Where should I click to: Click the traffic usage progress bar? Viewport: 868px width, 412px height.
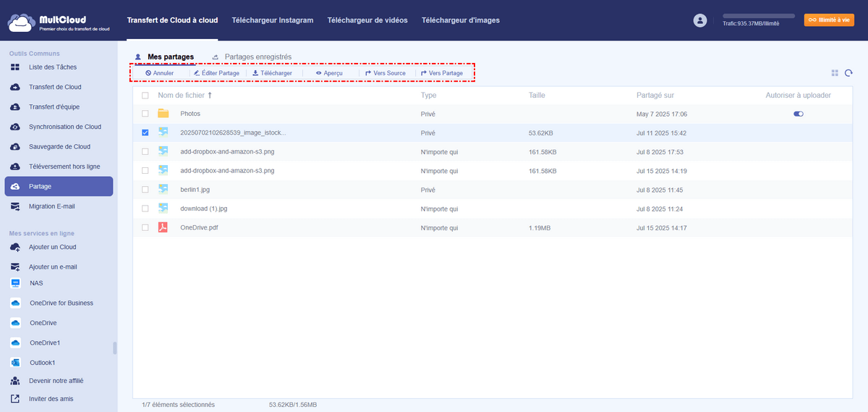(759, 15)
